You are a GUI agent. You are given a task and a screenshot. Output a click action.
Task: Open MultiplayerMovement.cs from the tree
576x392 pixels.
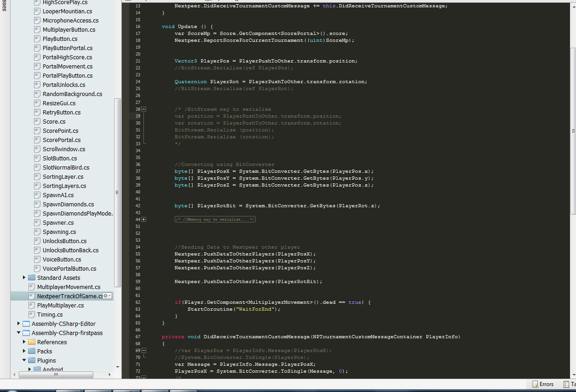68,287
